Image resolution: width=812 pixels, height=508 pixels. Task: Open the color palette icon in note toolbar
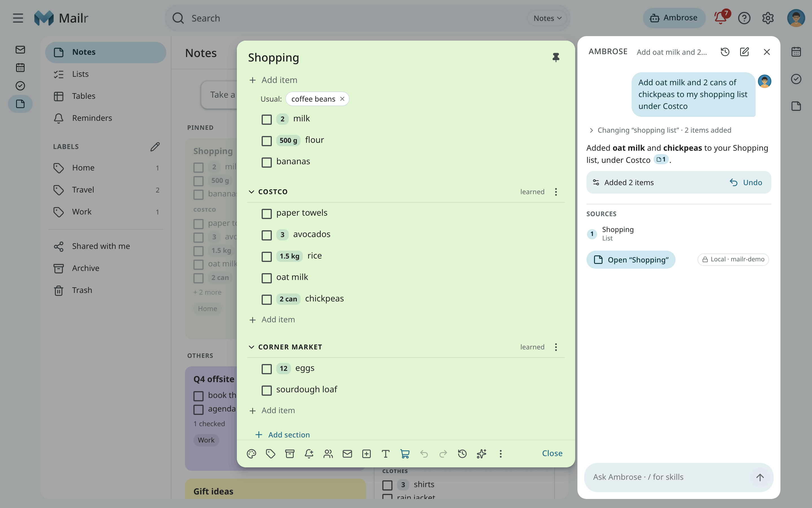[x=251, y=454]
